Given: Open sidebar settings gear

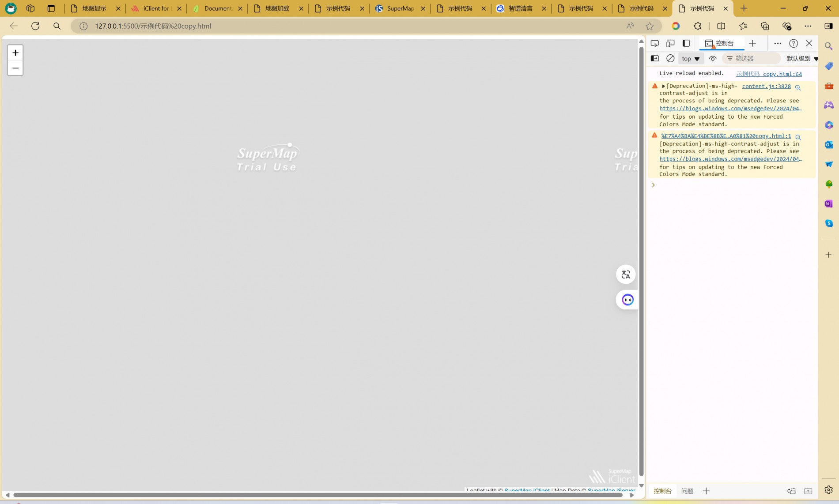Looking at the screenshot, I should pyautogui.click(x=829, y=490).
